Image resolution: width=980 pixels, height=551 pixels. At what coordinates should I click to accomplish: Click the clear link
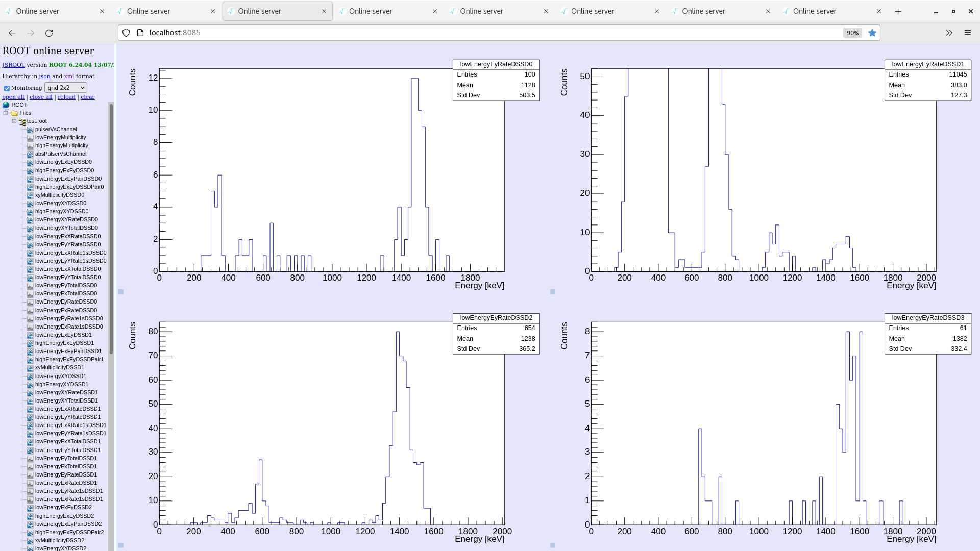pos(88,97)
